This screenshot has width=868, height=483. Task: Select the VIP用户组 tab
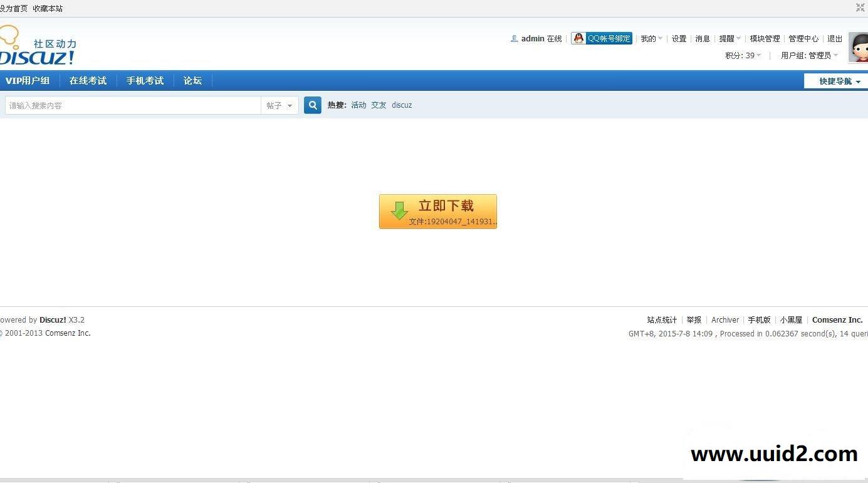click(x=28, y=80)
